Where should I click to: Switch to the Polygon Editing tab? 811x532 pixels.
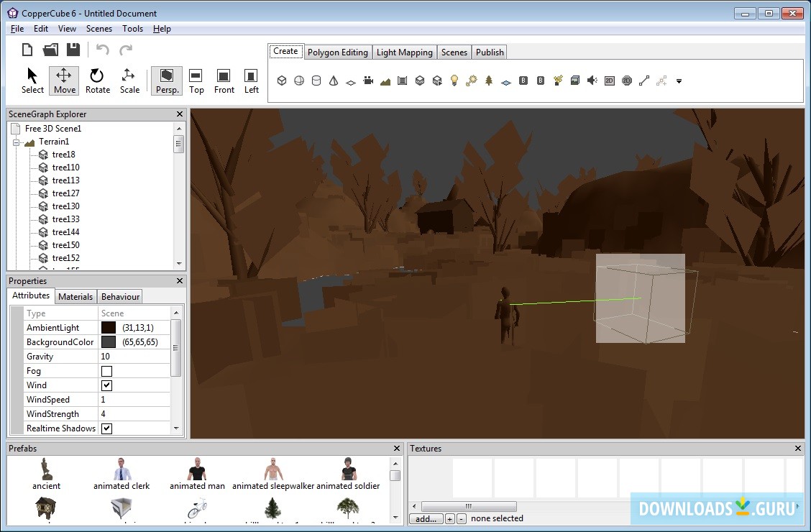coord(338,52)
